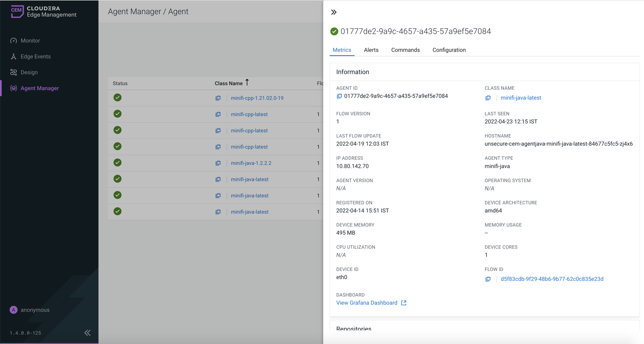Collapse the agent details panel
This screenshot has height=344, width=644.
(334, 12)
